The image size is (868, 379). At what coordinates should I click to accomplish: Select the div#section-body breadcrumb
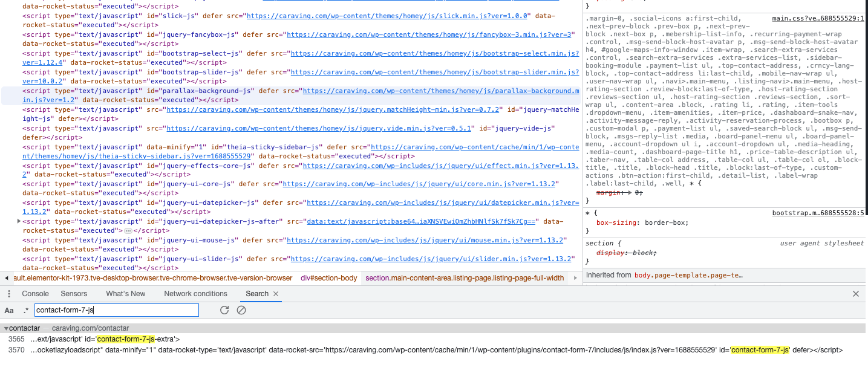(x=329, y=278)
